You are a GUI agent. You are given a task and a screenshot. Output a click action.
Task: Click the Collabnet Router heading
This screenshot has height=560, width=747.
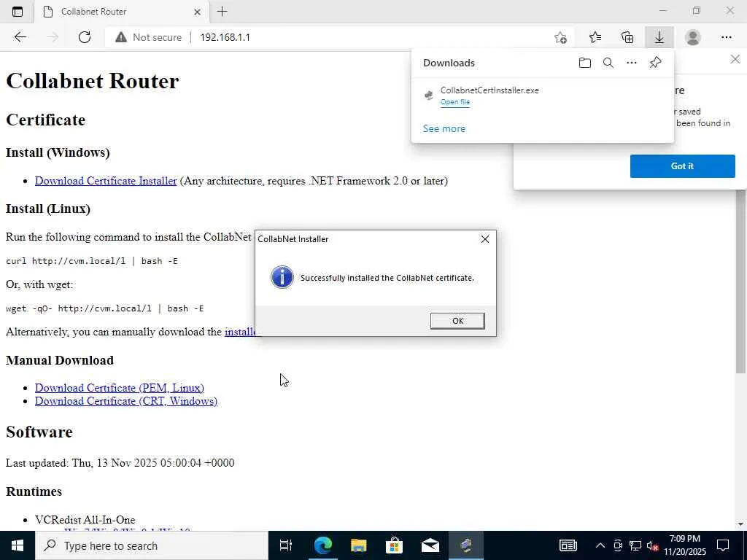click(93, 81)
